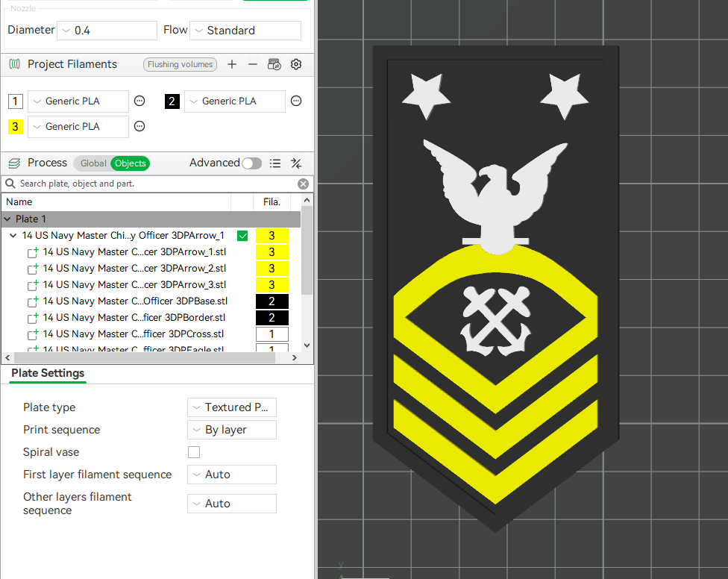The image size is (728, 579).
Task: Open the ellipsis menu for filament 2
Action: pos(296,101)
